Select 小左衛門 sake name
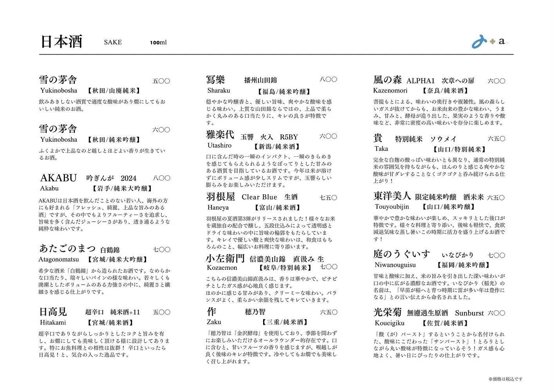This screenshot has height=392, width=554. pyautogui.click(x=225, y=258)
